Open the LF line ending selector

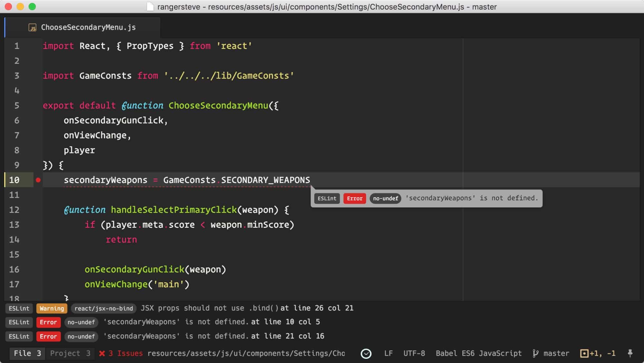(x=388, y=353)
